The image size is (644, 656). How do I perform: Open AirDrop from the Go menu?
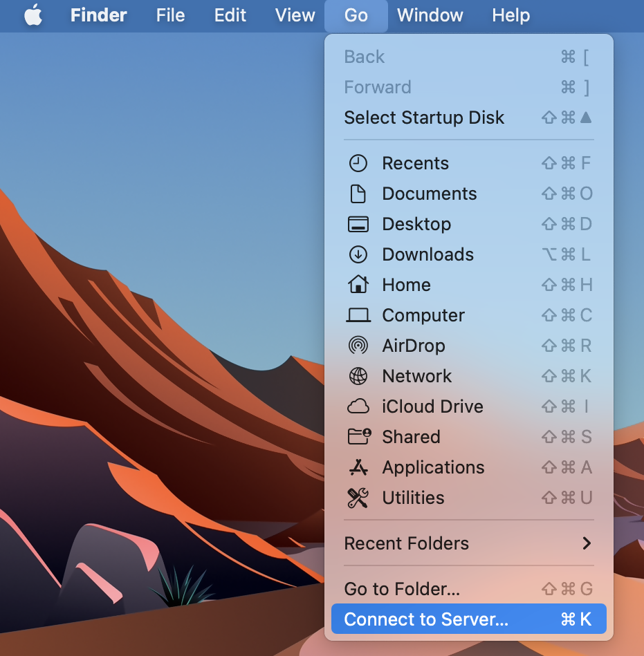[x=468, y=346]
